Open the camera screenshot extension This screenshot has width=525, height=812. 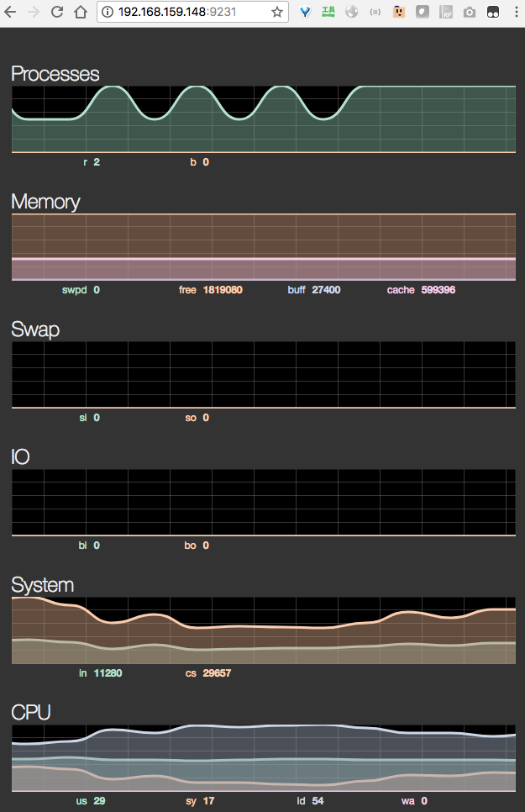(x=470, y=13)
